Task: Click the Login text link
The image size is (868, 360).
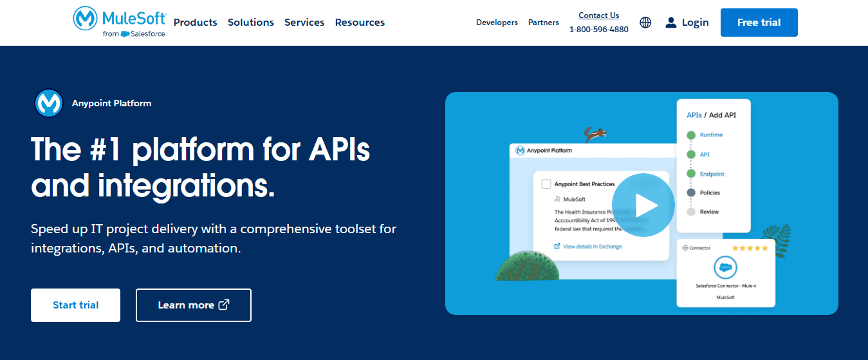Action: [695, 23]
